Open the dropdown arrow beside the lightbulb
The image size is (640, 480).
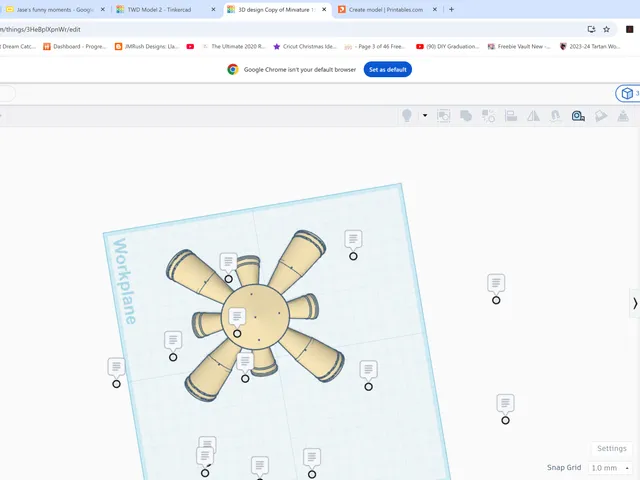click(x=425, y=116)
